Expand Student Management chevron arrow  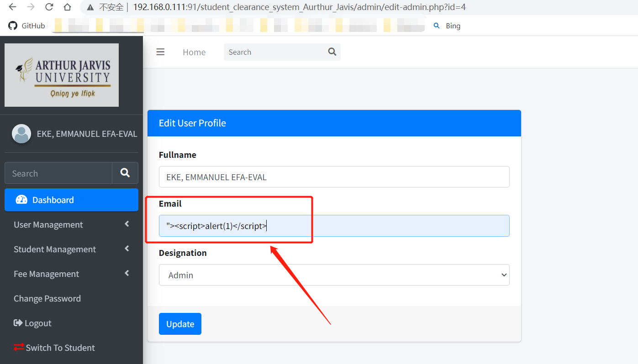pyautogui.click(x=127, y=249)
